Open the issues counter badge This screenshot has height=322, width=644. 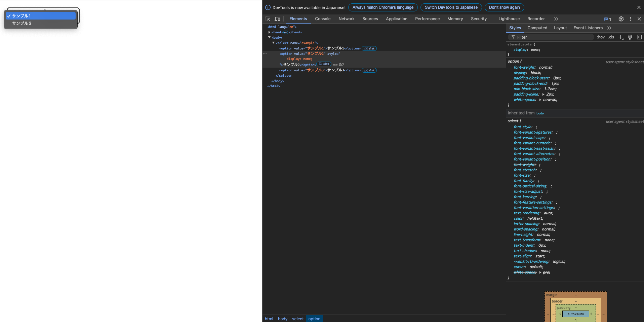click(x=608, y=19)
